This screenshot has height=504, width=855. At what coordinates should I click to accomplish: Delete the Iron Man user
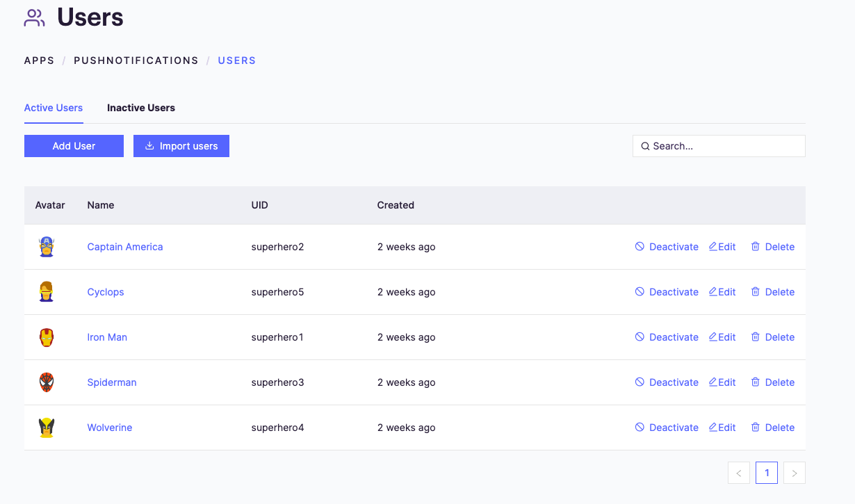coord(772,337)
